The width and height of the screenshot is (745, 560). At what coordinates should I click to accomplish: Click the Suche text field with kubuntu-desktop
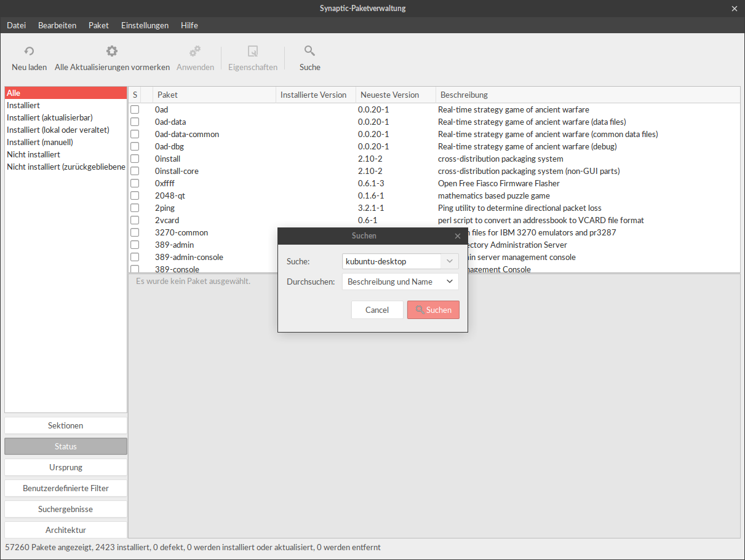point(392,261)
